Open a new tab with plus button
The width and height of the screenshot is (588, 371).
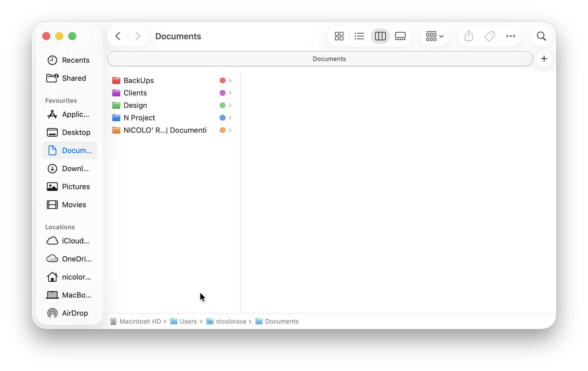pos(544,59)
